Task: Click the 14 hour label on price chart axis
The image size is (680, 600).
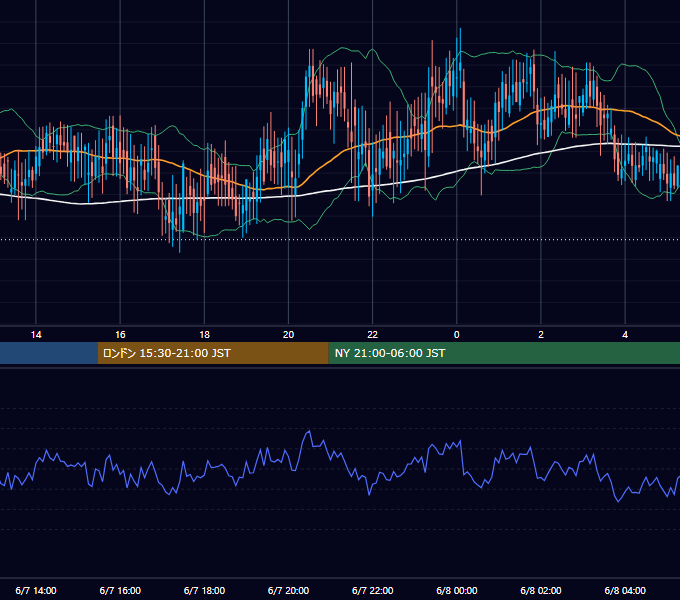Action: (x=36, y=335)
